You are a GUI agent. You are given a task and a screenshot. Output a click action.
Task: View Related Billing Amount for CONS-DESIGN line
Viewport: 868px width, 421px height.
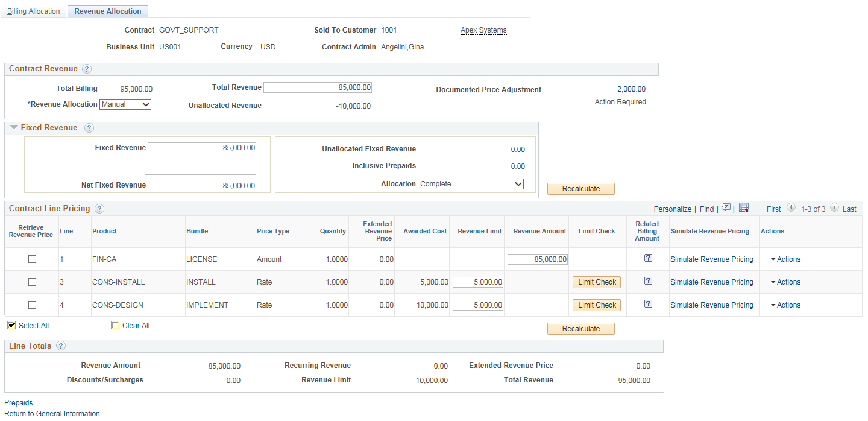tap(647, 304)
